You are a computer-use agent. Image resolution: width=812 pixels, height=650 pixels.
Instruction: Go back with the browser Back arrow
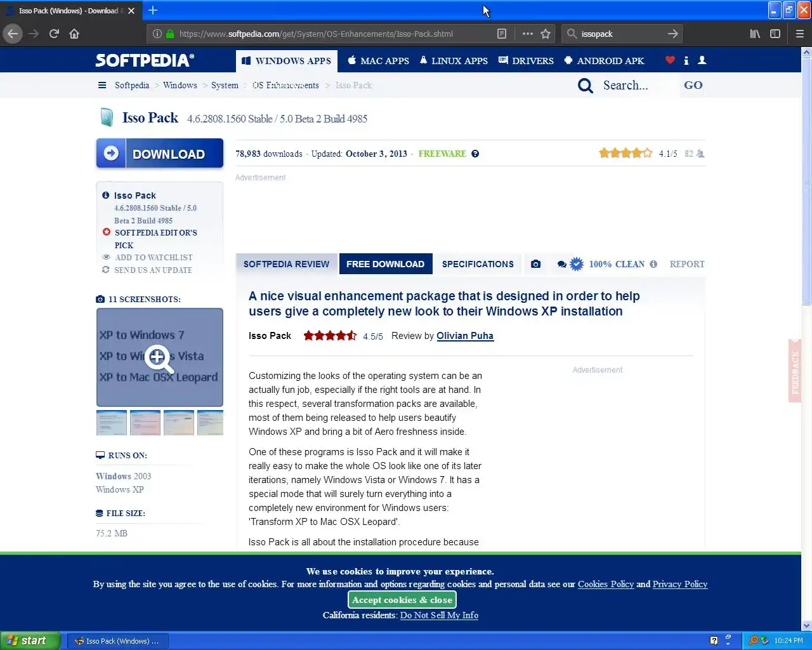click(13, 34)
